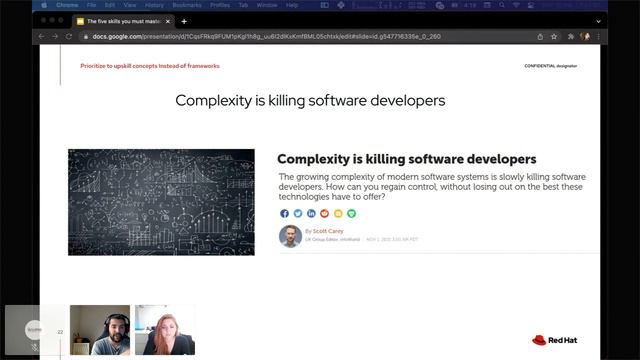Select 'The five skills you must master' tab
The height and width of the screenshot is (360, 640).
[124, 21]
